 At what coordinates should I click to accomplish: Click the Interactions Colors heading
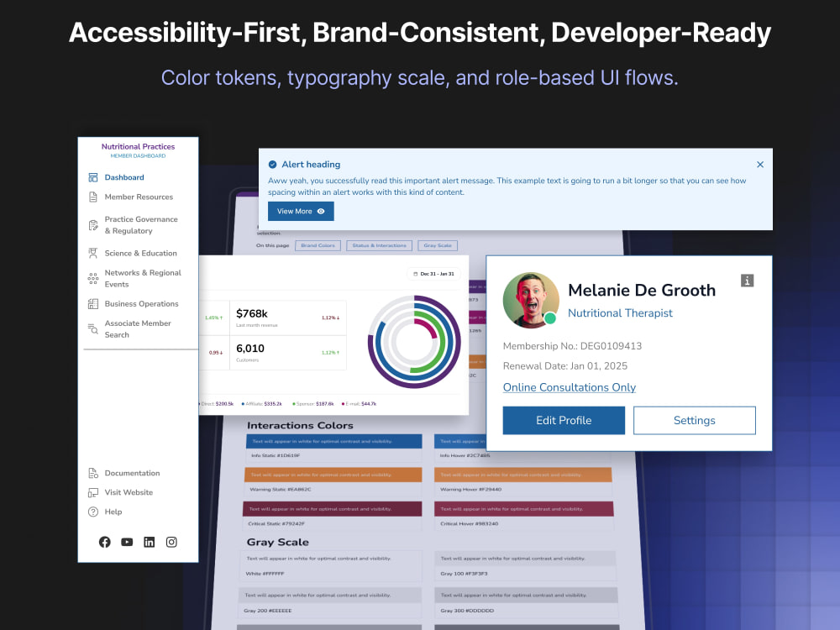tap(300, 425)
